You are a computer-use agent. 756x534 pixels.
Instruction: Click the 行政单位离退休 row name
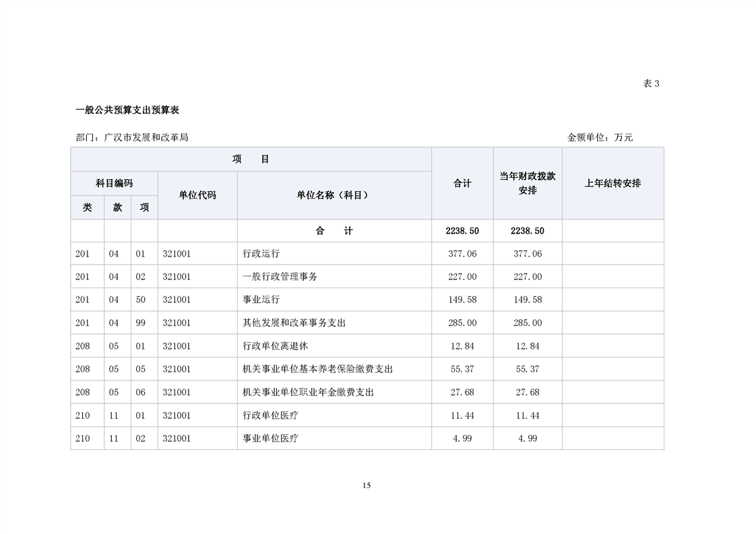(275, 346)
